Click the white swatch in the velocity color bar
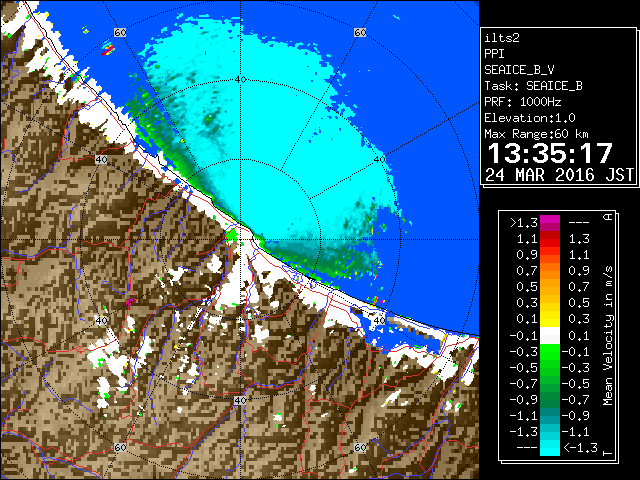Viewport: 640px width, 480px height. click(549, 336)
